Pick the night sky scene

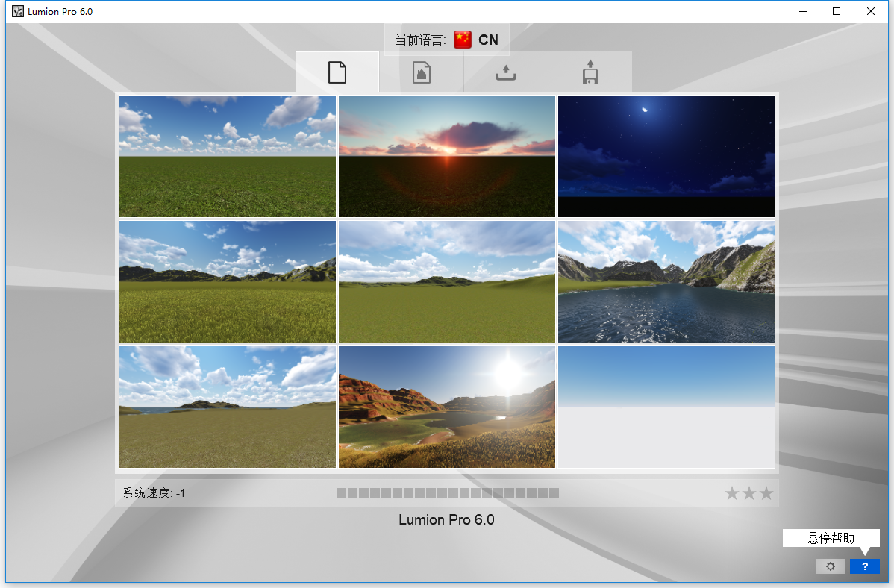(x=666, y=156)
